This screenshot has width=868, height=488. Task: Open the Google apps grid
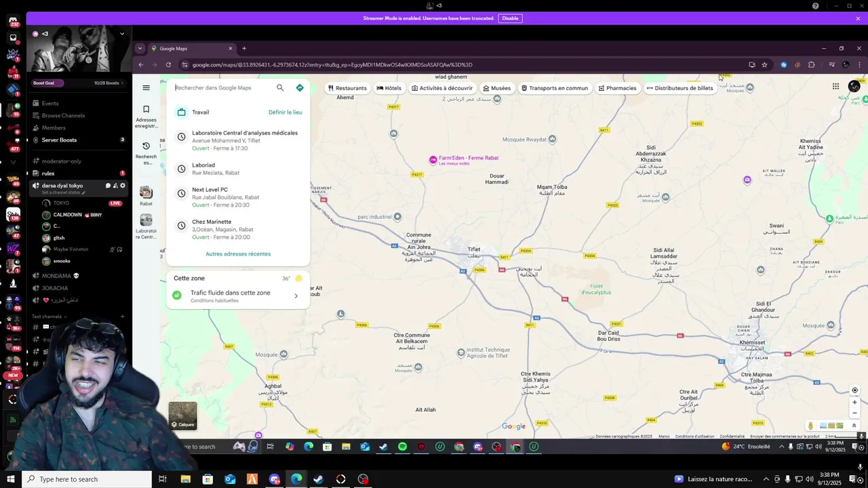coord(835,86)
